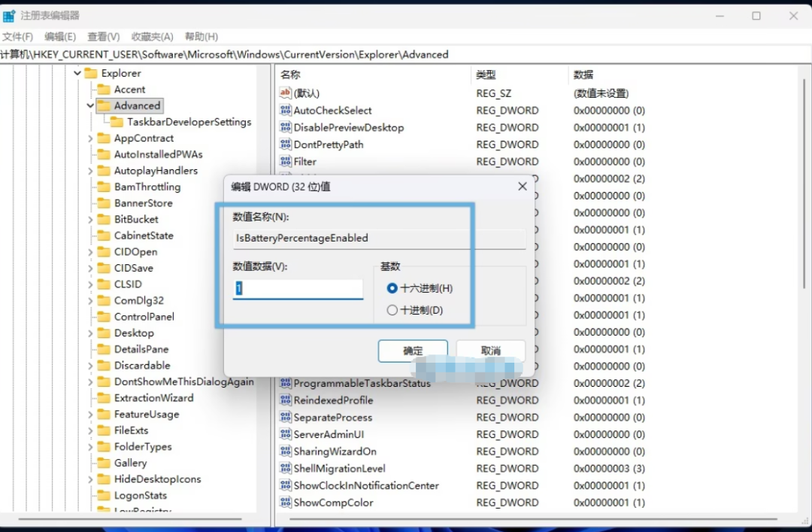Image resolution: width=812 pixels, height=532 pixels.
Task: Open the 编辑(E) menu
Action: 60,36
